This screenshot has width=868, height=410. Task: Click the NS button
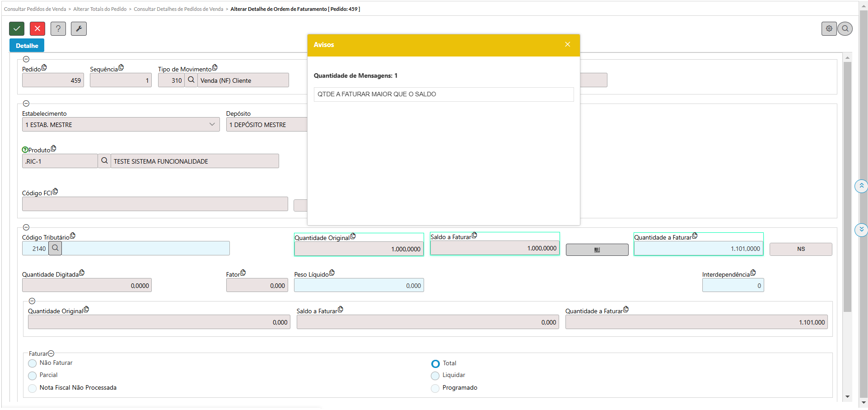(x=800, y=249)
